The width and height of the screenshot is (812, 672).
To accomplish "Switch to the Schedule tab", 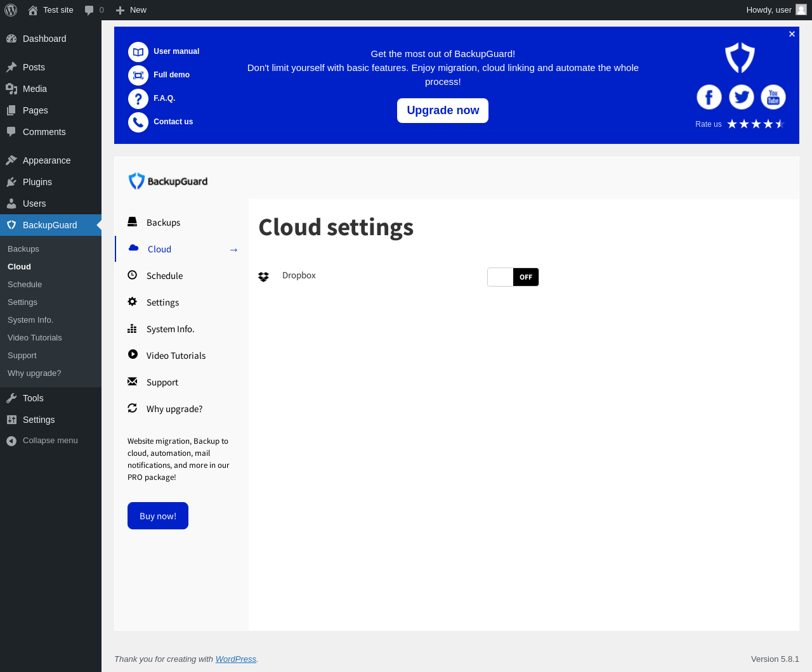I will coord(181,276).
